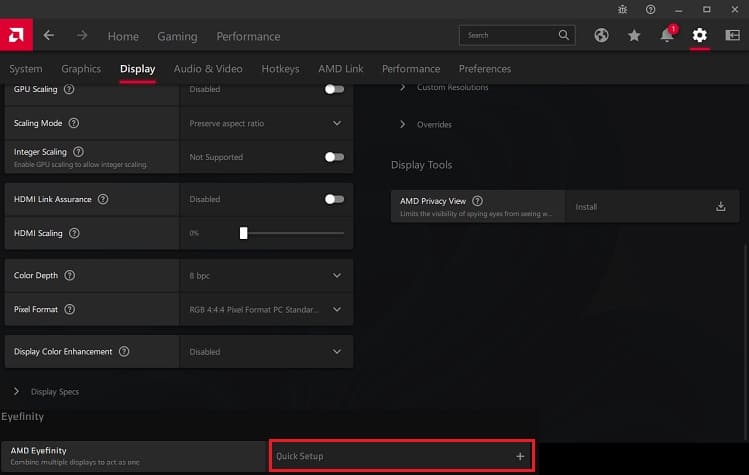The width and height of the screenshot is (749, 475).
Task: Click Install for AMD Privacy View
Action: pos(586,207)
